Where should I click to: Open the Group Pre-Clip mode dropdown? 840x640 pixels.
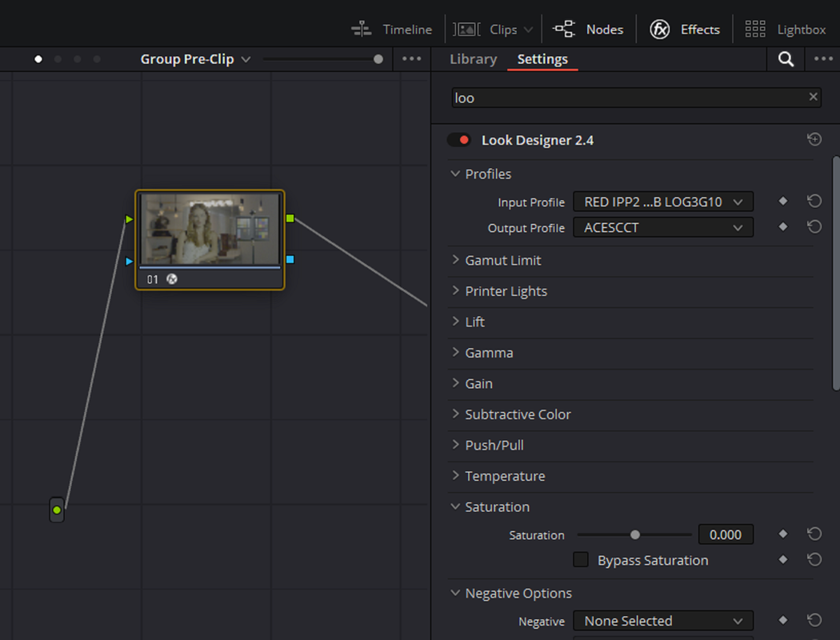195,59
